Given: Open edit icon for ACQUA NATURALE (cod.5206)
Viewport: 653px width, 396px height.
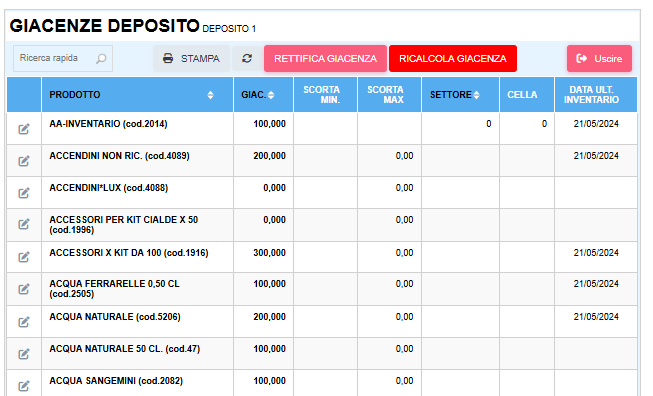Looking at the screenshot, I should click(24, 322).
